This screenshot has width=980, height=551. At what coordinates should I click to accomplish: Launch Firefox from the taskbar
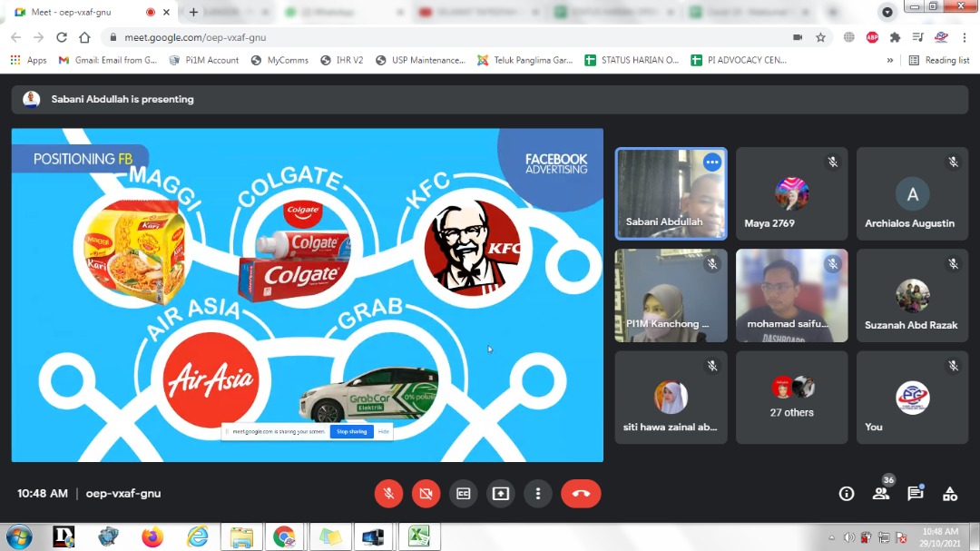coord(152,537)
